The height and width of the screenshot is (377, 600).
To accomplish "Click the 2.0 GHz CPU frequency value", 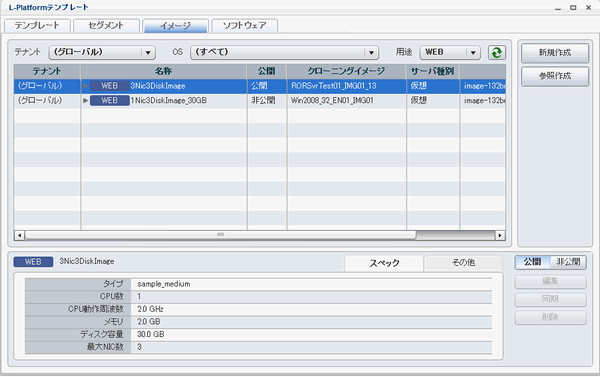I will pos(150,309).
